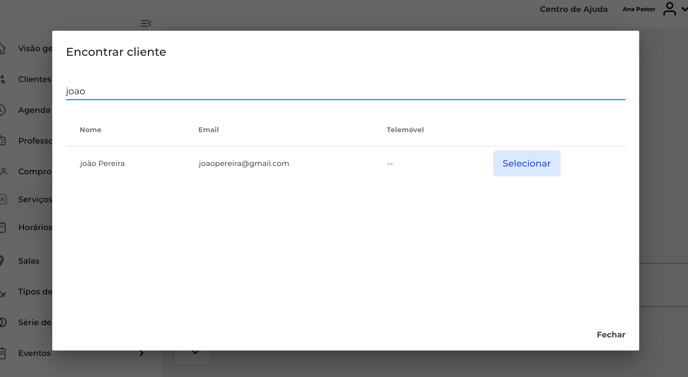The width and height of the screenshot is (688, 377).
Task: Click Ana Pastor user name
Action: pos(639,9)
